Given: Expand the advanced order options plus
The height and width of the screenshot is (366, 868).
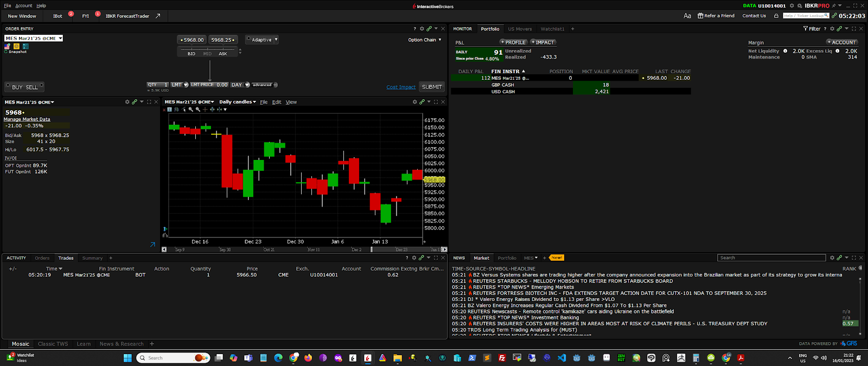Looking at the screenshot, I should pyautogui.click(x=276, y=85).
